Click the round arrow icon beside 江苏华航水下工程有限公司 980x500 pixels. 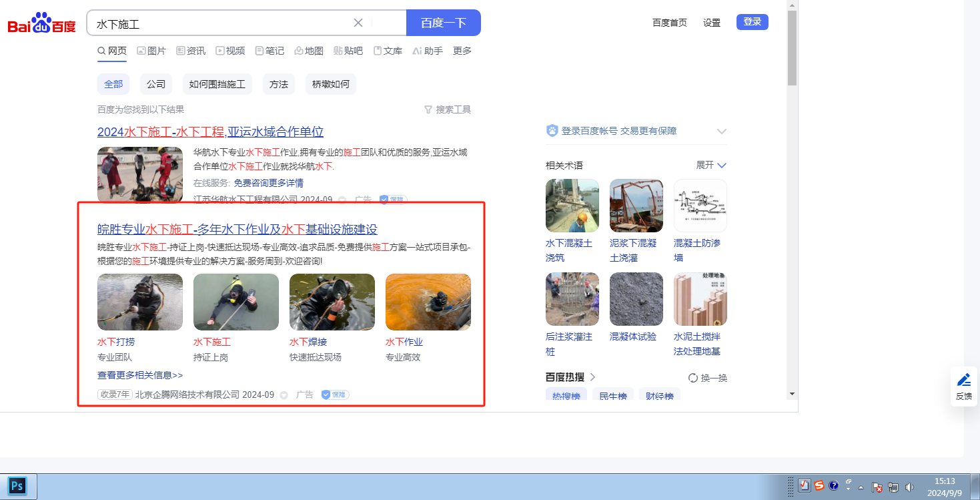pos(342,200)
